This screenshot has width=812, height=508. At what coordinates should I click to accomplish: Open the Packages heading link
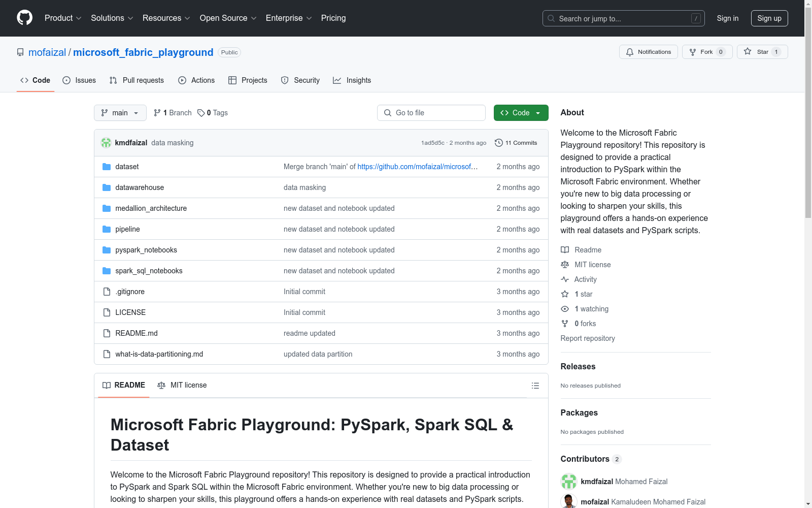click(579, 412)
